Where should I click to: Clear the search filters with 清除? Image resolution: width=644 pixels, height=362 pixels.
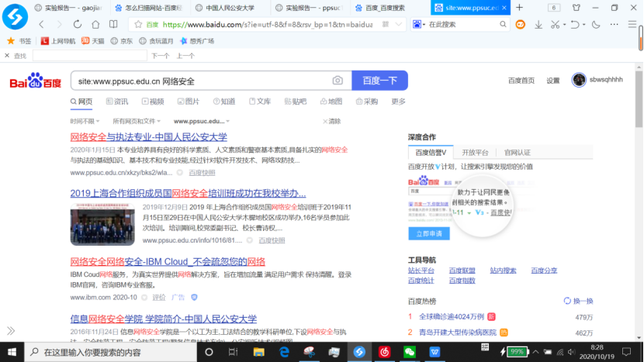pyautogui.click(x=332, y=121)
